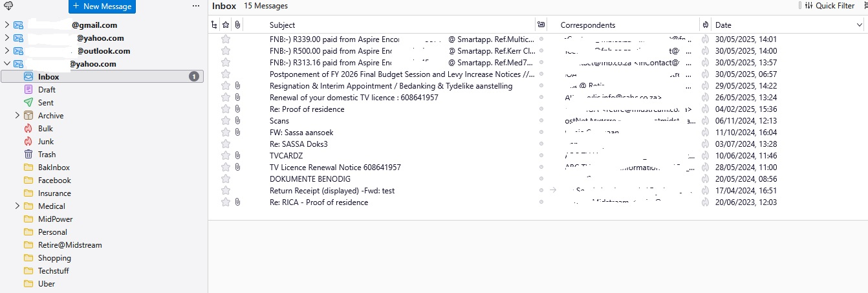Screen dimensions: 868x293
Task: Sort by the attachment paperclip column header
Action: [237, 25]
